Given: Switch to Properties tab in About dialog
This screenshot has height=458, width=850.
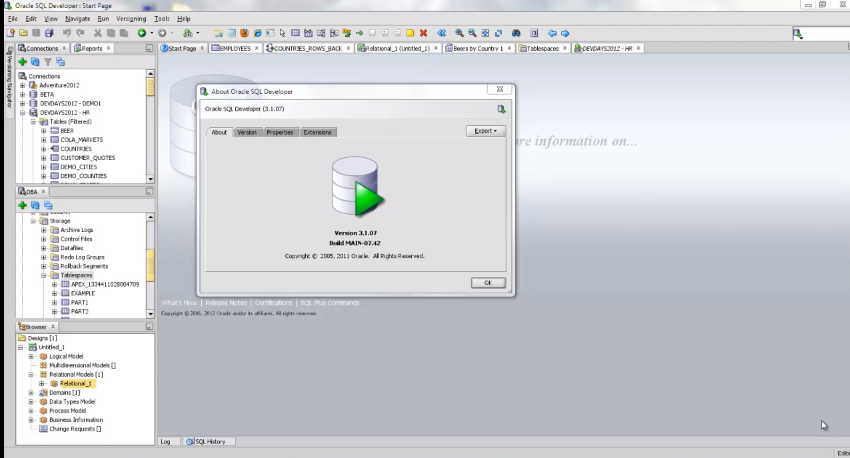Looking at the screenshot, I should [280, 132].
